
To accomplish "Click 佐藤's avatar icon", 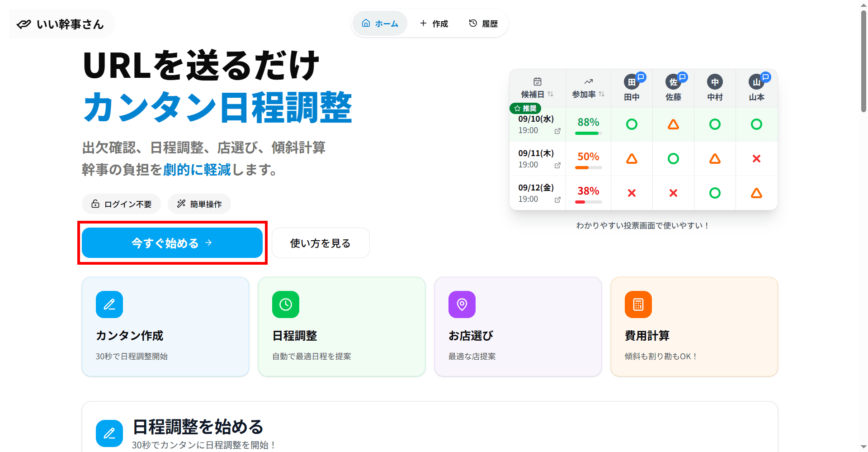I will (672, 82).
